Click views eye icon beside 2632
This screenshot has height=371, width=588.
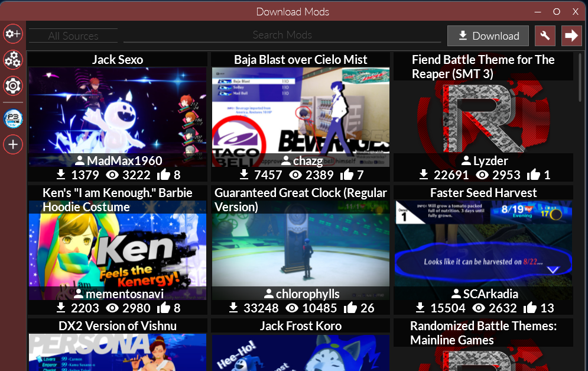[478, 308]
